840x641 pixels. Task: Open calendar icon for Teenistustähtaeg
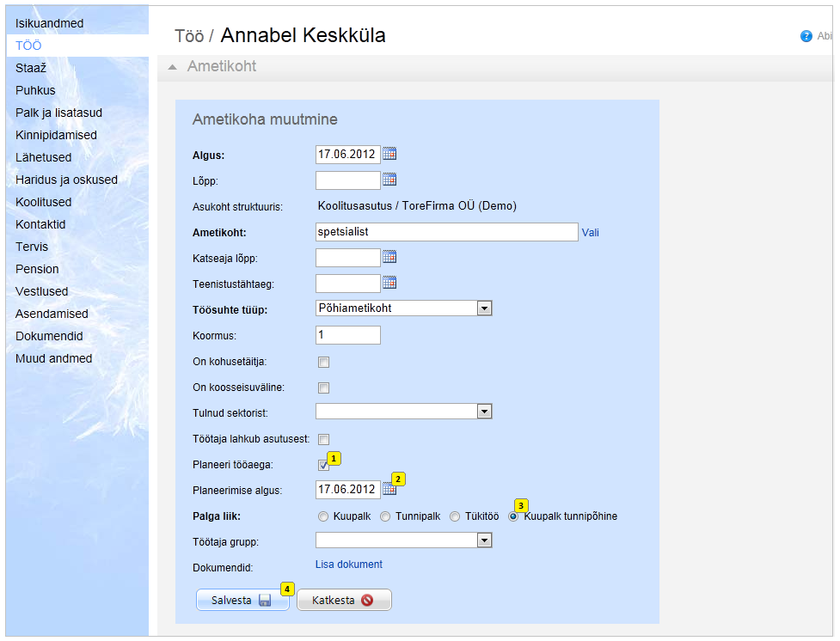tap(389, 283)
